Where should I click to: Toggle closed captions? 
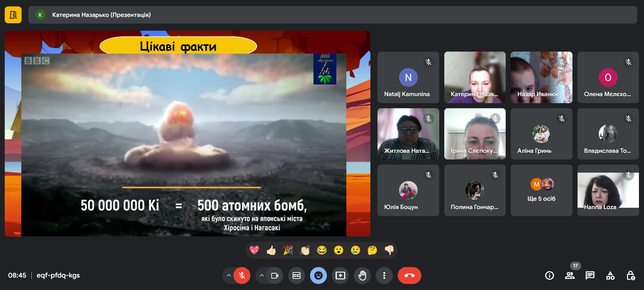click(296, 275)
